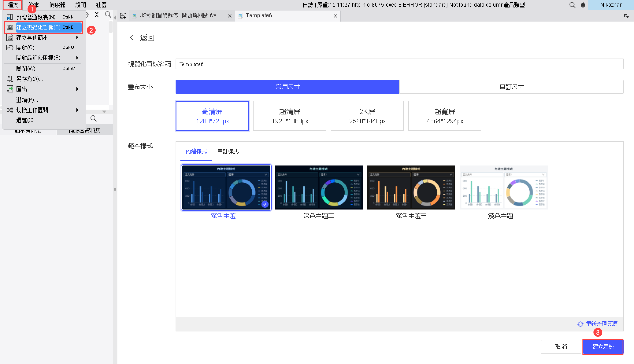The height and width of the screenshot is (364, 634).
Task: Close the Template6 tab
Action: pos(335,16)
